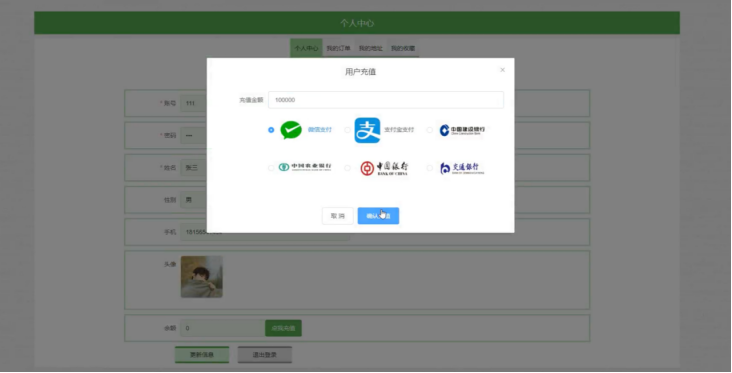This screenshot has height=373, width=732.
Task: Click the 个人中心 header title in the green bar
Action: [x=357, y=23]
